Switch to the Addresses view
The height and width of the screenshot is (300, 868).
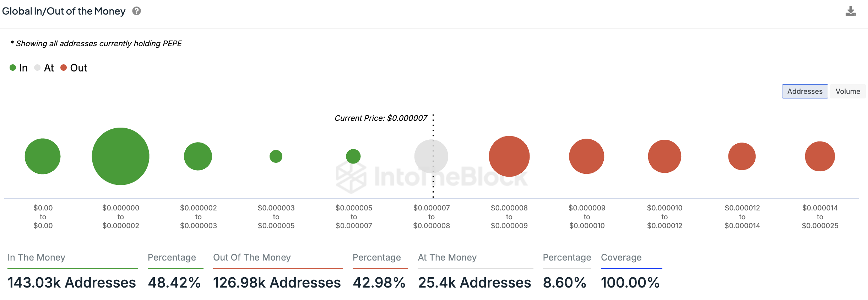pos(805,91)
